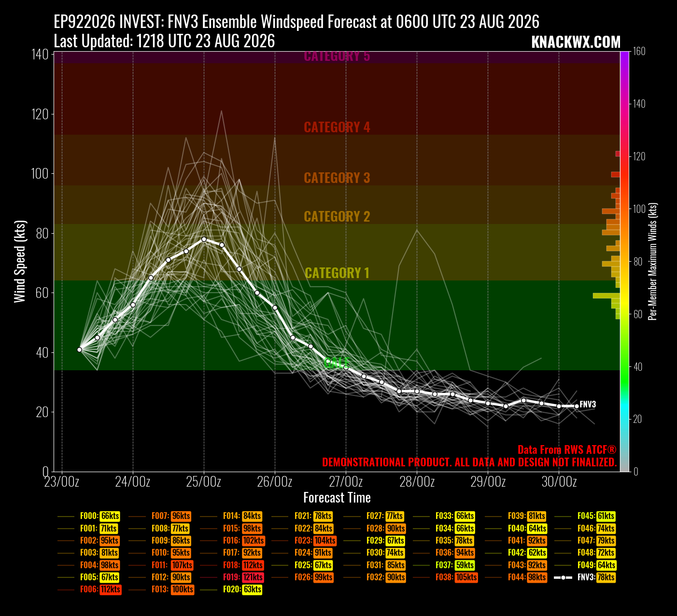Click the F047 legend entry (79kts)
The width and height of the screenshot is (677, 616).
586,541
